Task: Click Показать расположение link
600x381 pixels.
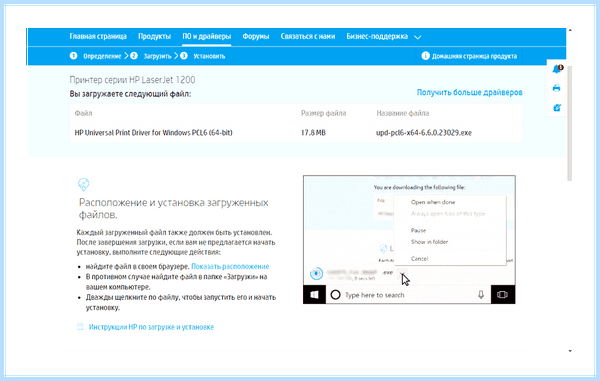Action: pyautogui.click(x=230, y=266)
